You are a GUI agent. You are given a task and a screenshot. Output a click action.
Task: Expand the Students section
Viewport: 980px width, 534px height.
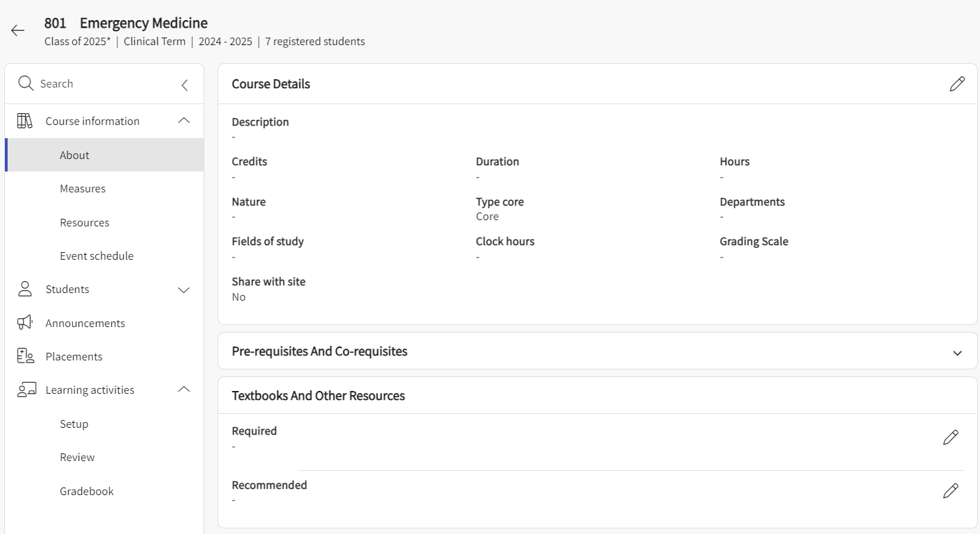pyautogui.click(x=183, y=290)
